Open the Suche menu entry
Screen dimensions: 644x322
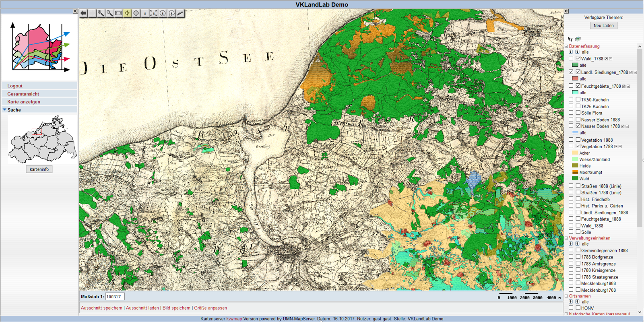click(x=14, y=110)
